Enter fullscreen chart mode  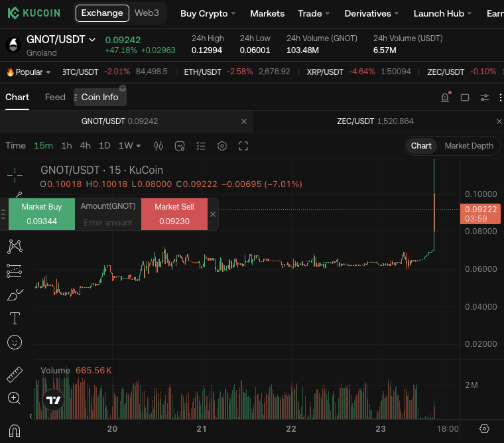[x=243, y=146]
